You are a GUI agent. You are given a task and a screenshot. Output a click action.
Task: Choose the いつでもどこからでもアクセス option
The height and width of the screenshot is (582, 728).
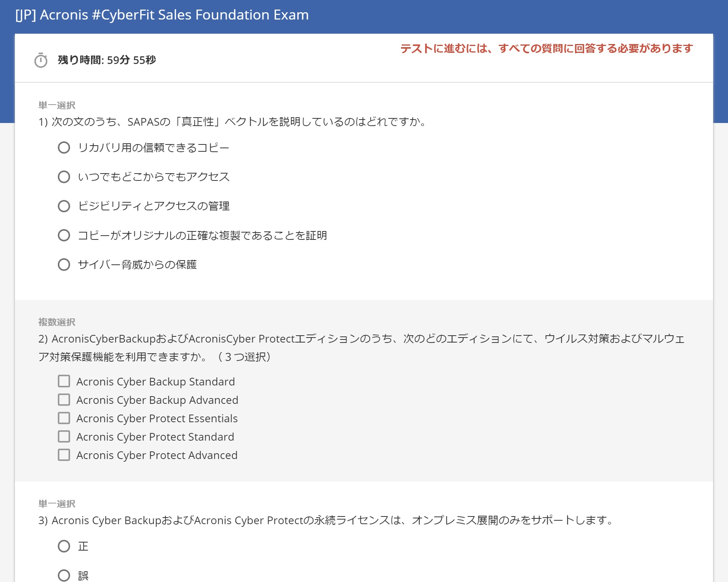[64, 177]
